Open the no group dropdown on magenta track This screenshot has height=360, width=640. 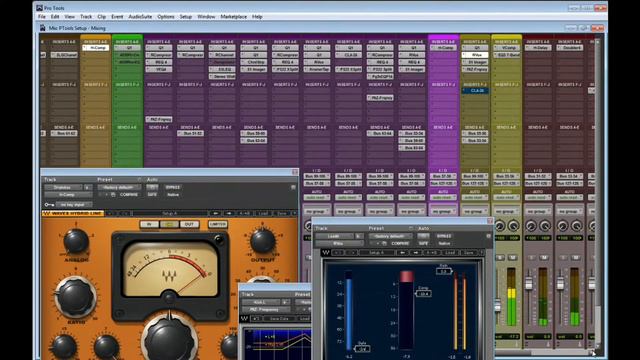coord(443,211)
